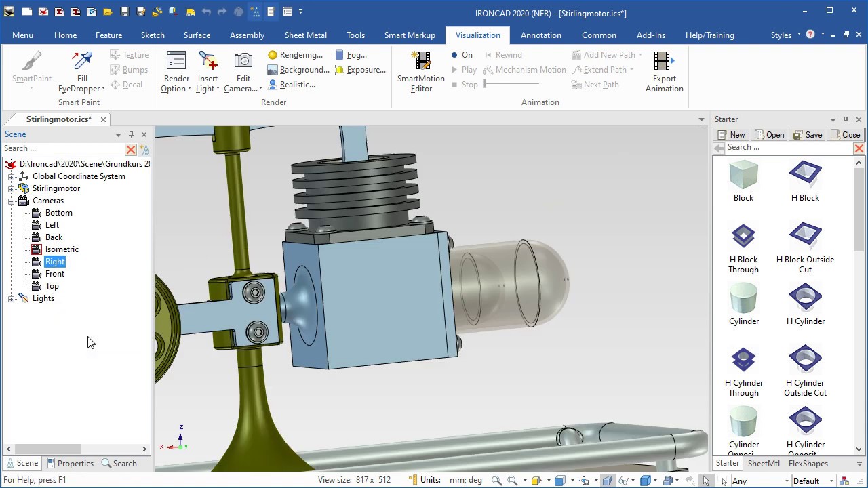Image resolution: width=868 pixels, height=488 pixels.
Task: Select the Front camera in the tree
Action: pyautogui.click(x=55, y=274)
